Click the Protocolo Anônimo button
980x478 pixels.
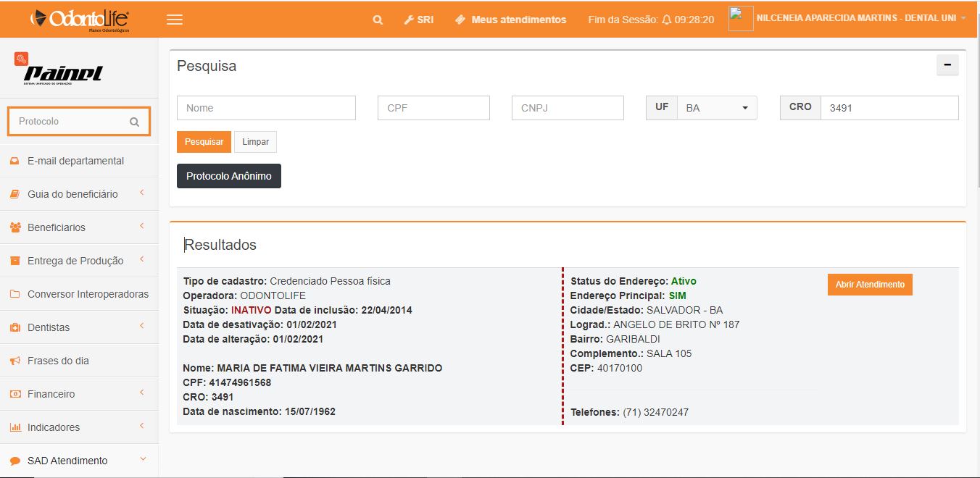click(229, 176)
